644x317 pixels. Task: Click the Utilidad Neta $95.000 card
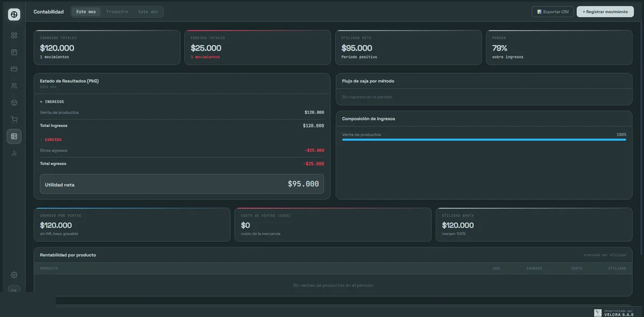(x=408, y=48)
